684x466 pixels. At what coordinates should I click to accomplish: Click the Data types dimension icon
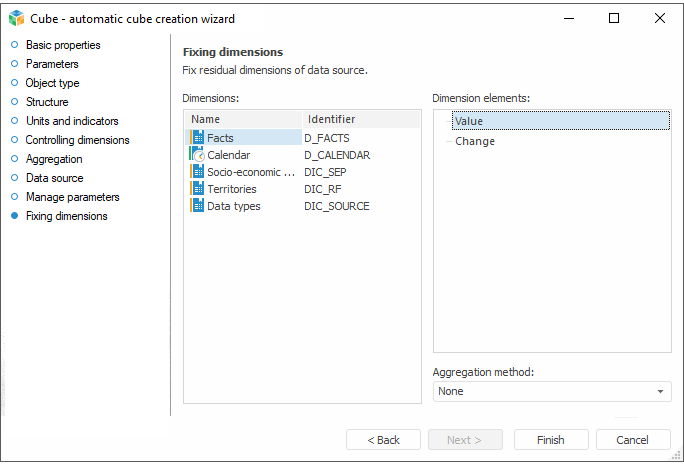pyautogui.click(x=197, y=206)
